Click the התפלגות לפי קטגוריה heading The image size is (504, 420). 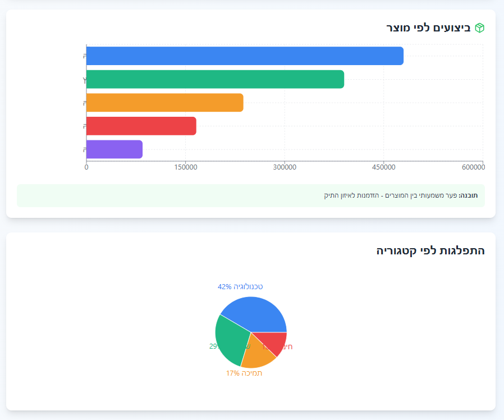(x=430, y=250)
